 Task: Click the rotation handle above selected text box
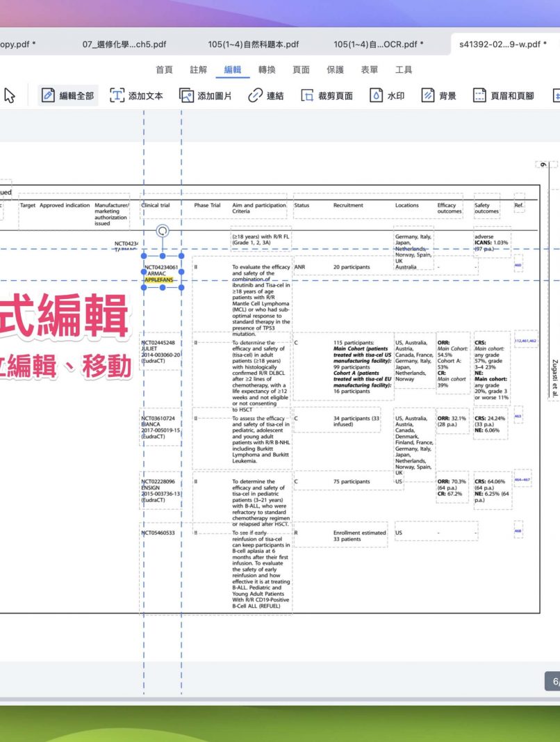click(163, 230)
